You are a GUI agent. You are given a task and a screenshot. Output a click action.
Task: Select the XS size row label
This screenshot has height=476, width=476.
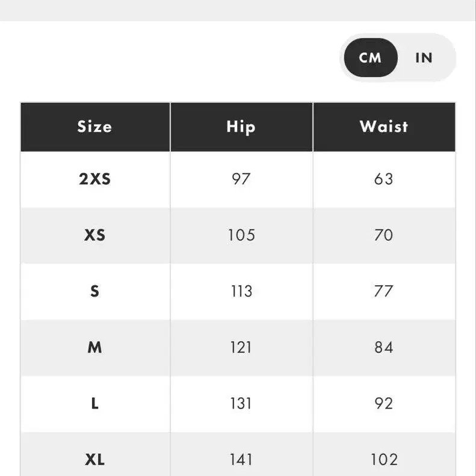tap(94, 235)
